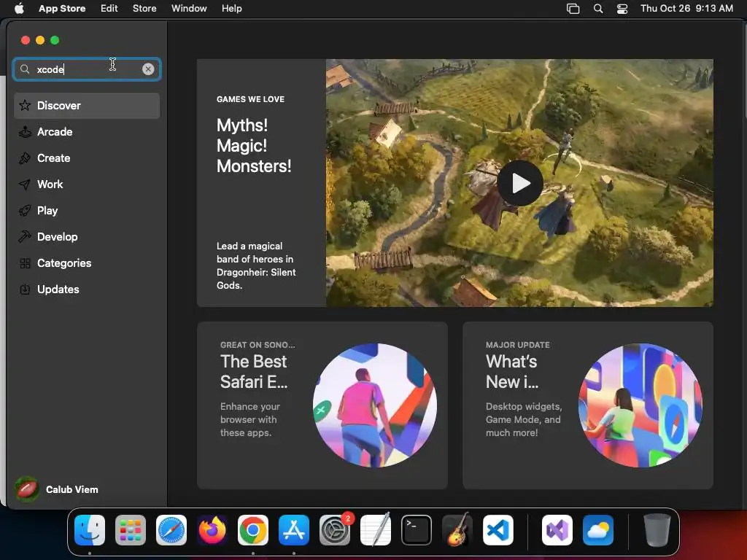Open the Play section
This screenshot has width=747, height=560.
(x=87, y=211)
